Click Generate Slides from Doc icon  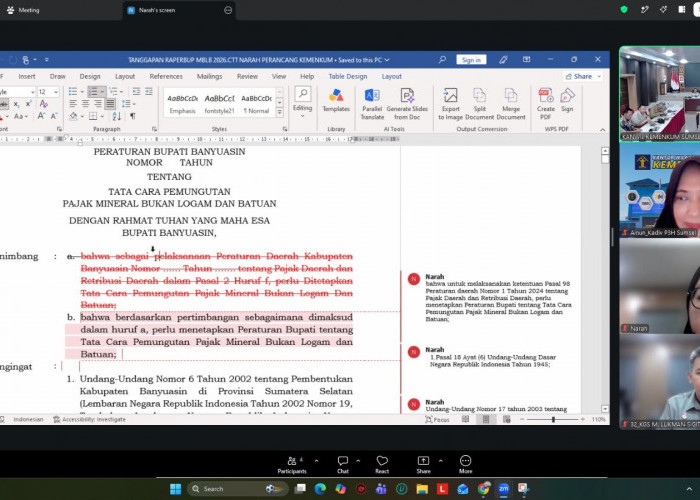[x=407, y=104]
